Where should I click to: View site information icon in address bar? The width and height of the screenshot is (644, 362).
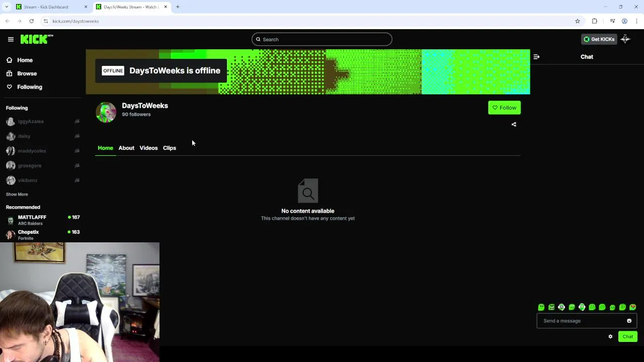46,21
